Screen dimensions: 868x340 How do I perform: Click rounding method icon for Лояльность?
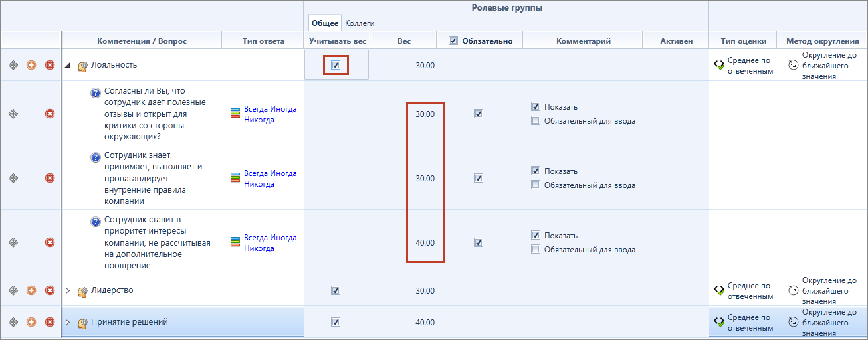(x=793, y=65)
